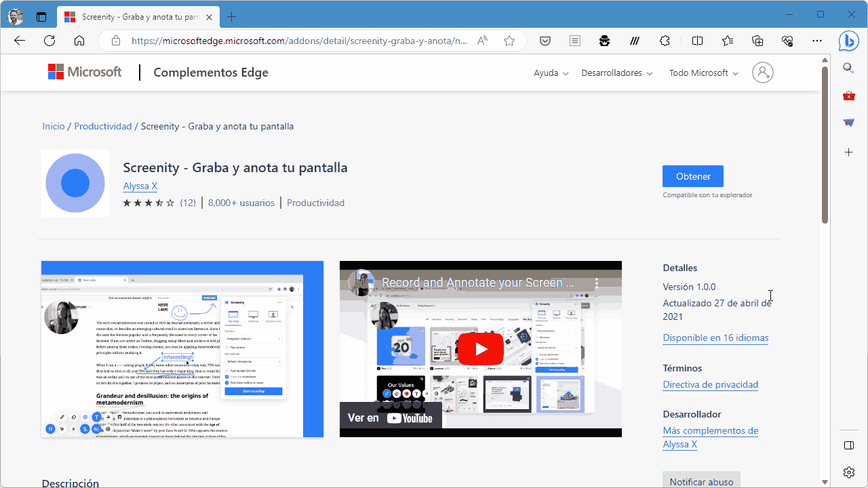Screen dimensions: 868x488
Task: Open the Screenity screenshot thumbnail
Action: pos(182,349)
